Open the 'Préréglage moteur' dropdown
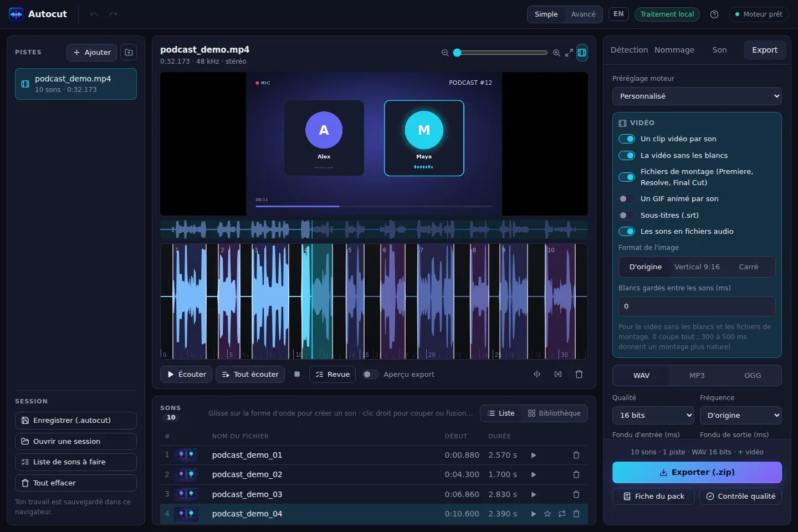The image size is (798, 532). [697, 96]
